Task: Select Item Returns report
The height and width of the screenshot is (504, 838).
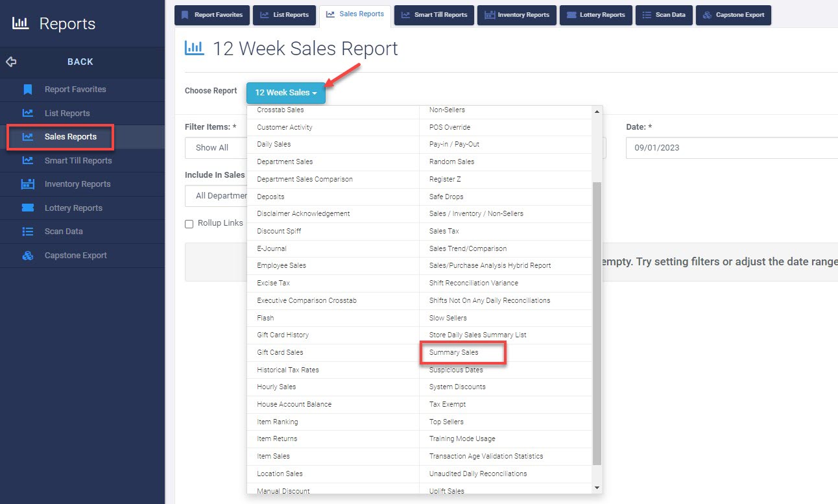Action: 277,438
